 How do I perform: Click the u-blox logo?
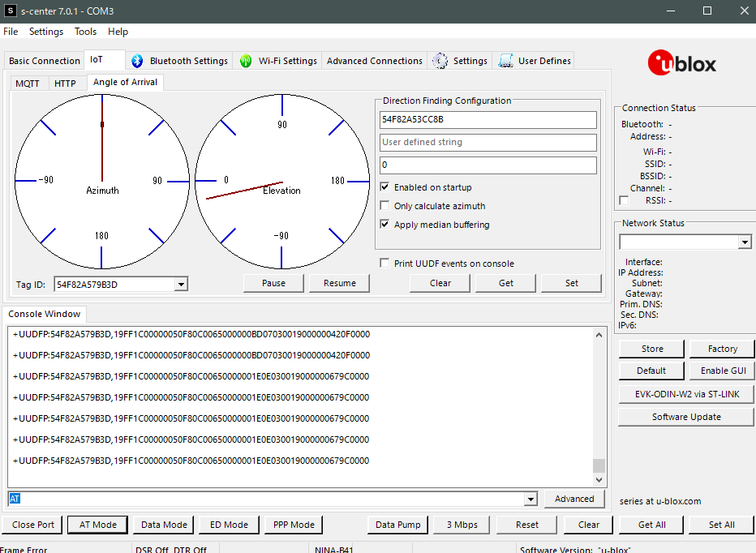[681, 63]
